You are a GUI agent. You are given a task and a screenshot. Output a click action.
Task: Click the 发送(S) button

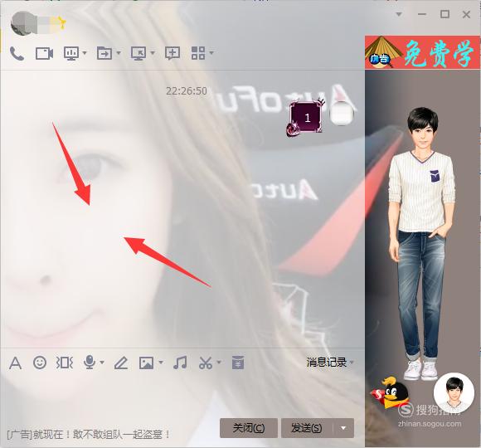(x=307, y=428)
